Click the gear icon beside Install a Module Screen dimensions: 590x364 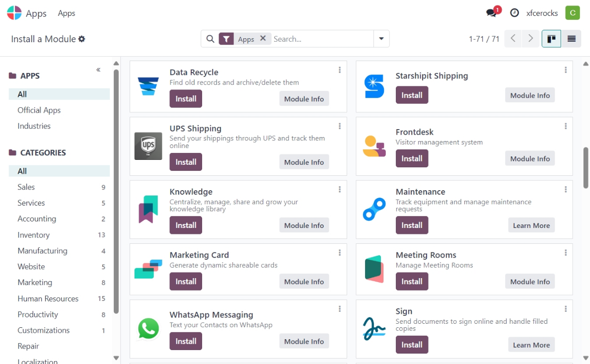pyautogui.click(x=82, y=39)
